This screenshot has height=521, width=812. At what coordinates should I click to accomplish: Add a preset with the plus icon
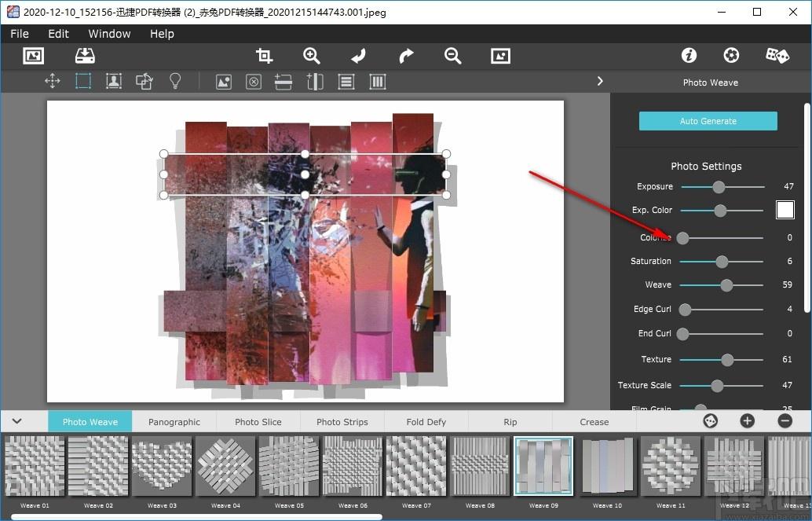(747, 421)
